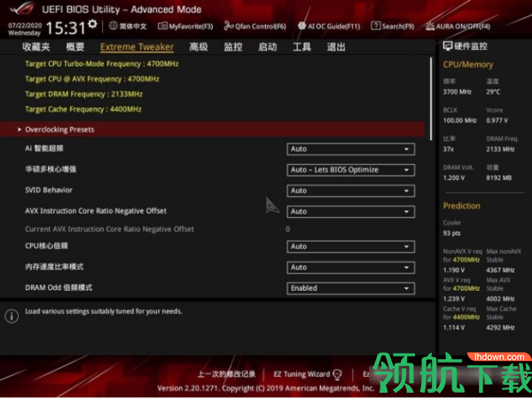Click Current AVX Instruction Core Ratio Negative Offset label
Viewport: 532px width, 399px height.
(x=109, y=230)
